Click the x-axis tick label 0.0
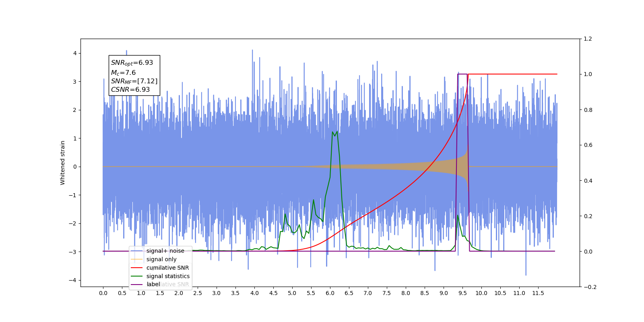The image size is (644, 322). 103,293
